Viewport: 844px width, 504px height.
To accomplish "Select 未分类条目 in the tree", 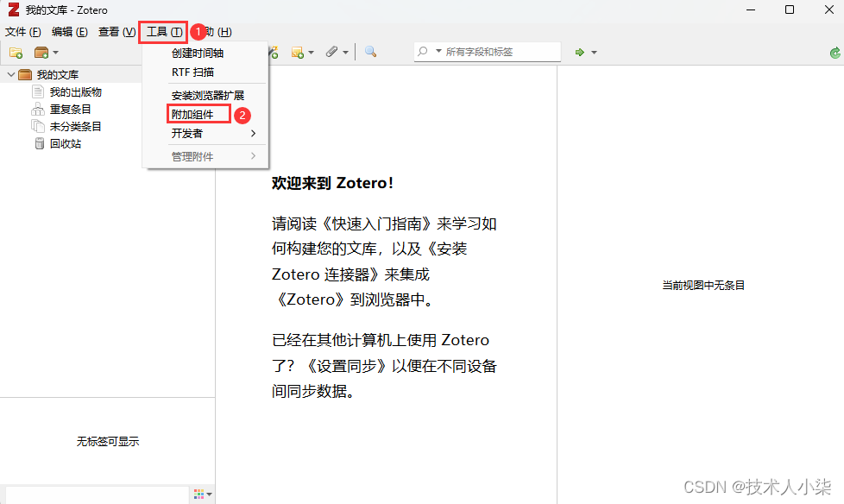I will tap(76, 127).
